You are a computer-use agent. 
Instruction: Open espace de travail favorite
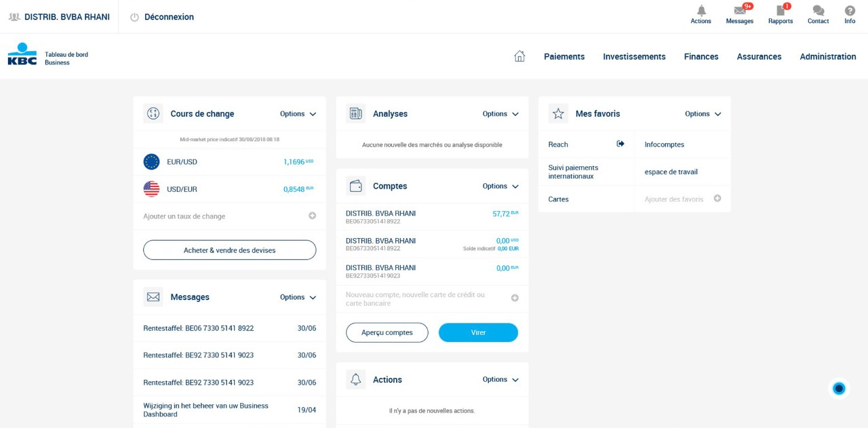tap(671, 172)
